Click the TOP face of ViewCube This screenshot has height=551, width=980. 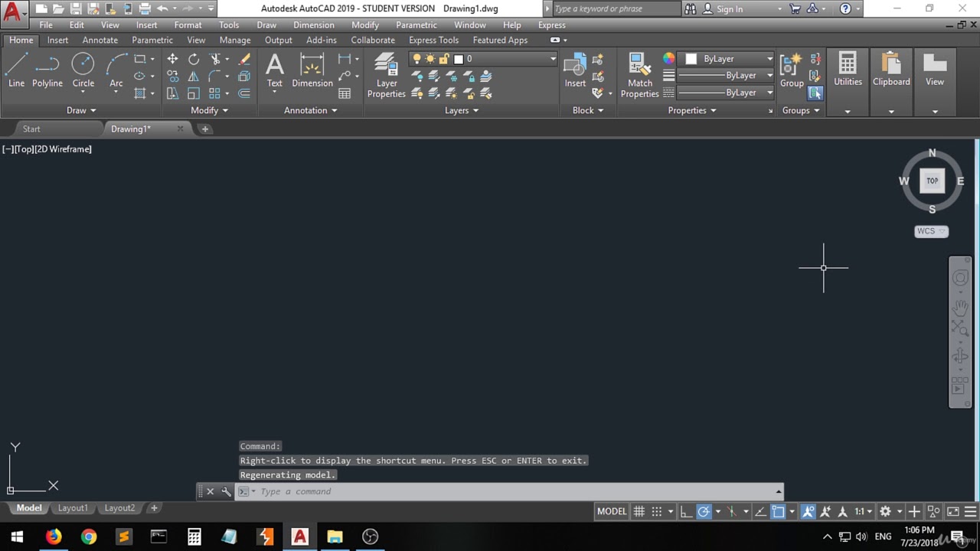tap(932, 181)
